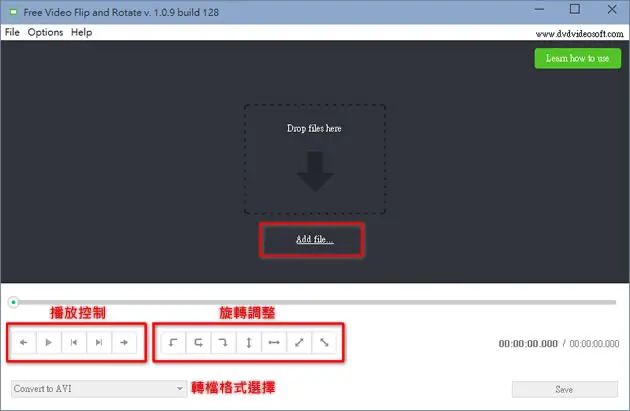Step forward using the right arrow control

pyautogui.click(x=124, y=342)
